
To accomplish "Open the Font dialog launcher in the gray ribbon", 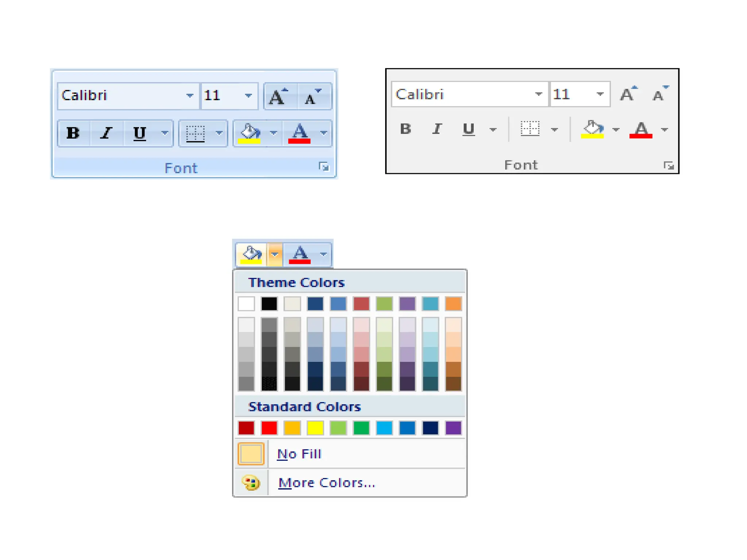I will (668, 166).
